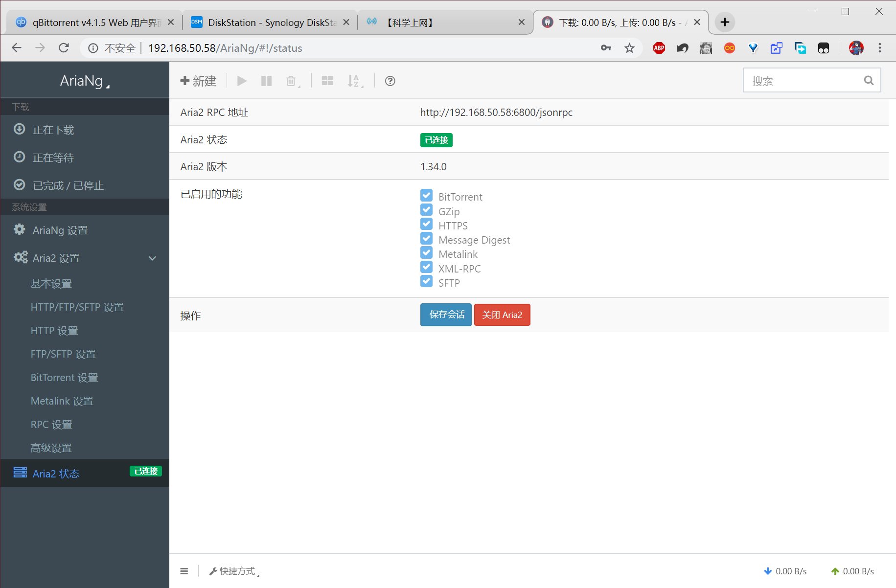Bookmark this page with the star
This screenshot has height=588, width=896.
tap(629, 48)
